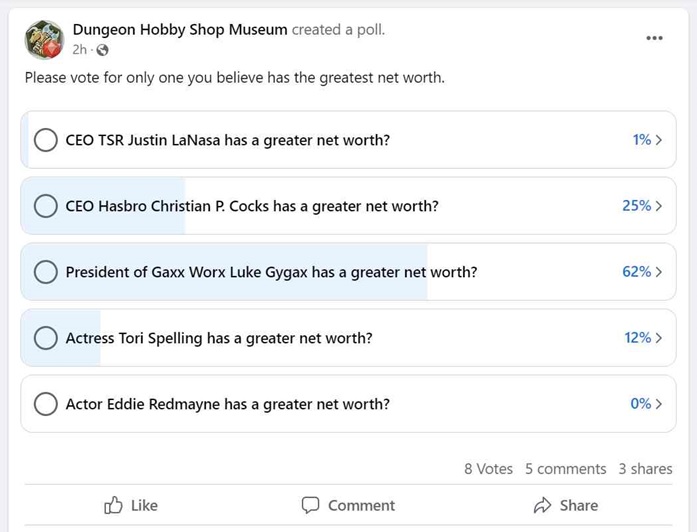Click the globe public audience icon
The width and height of the screenshot is (697, 532).
coord(102,51)
